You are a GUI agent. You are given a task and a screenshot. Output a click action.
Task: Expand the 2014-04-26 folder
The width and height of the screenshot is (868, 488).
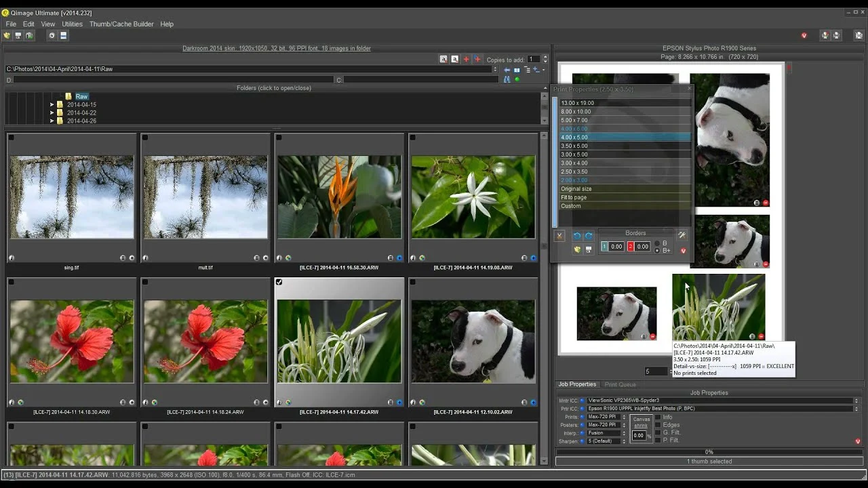[x=52, y=121]
